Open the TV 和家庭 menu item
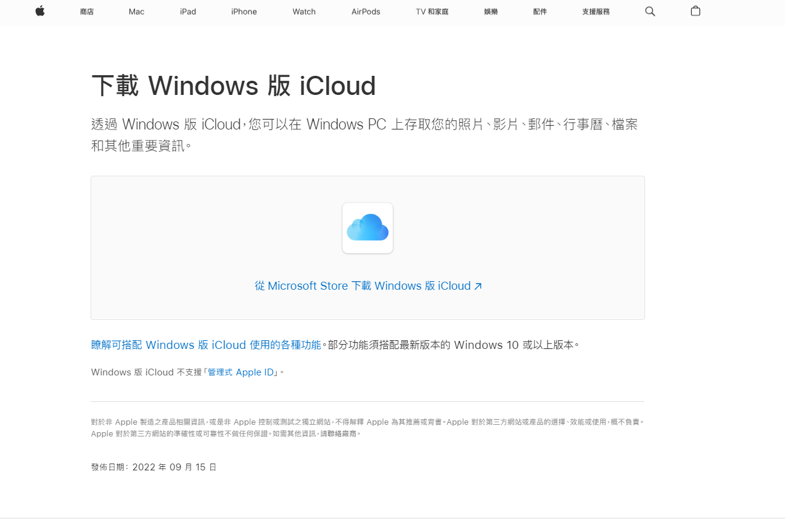 (432, 12)
